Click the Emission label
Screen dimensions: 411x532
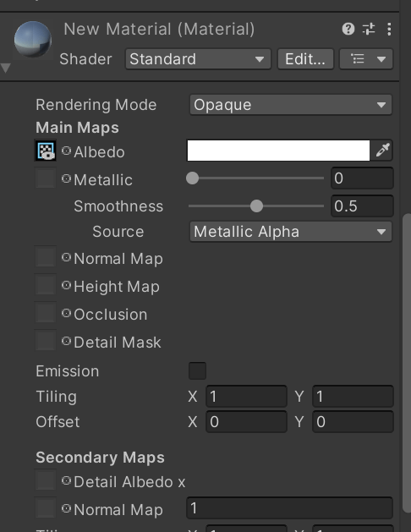[68, 370]
